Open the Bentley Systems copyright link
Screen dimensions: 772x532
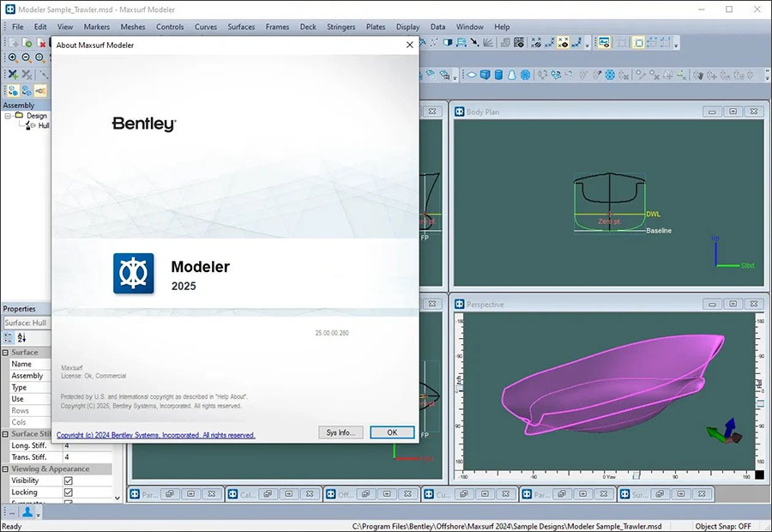pyautogui.click(x=155, y=435)
